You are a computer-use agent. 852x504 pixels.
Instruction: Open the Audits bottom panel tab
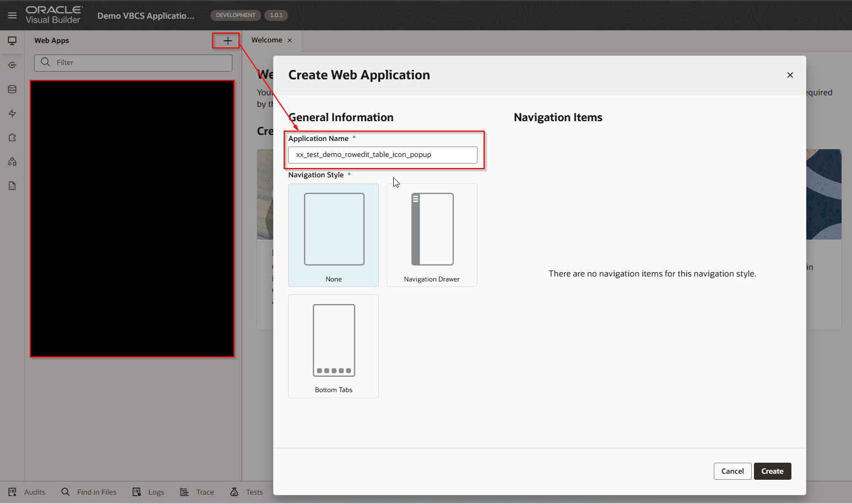pyautogui.click(x=27, y=492)
